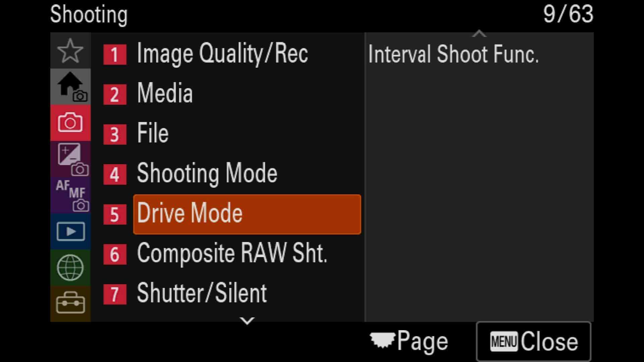Open the AF/MF Focus tab icon
Image resolution: width=644 pixels, height=362 pixels.
pyautogui.click(x=70, y=195)
